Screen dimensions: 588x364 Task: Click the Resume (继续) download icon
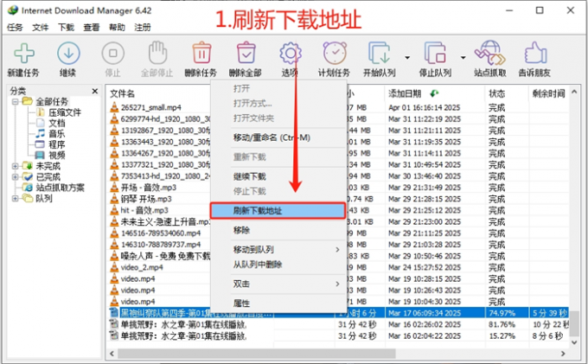click(x=68, y=54)
